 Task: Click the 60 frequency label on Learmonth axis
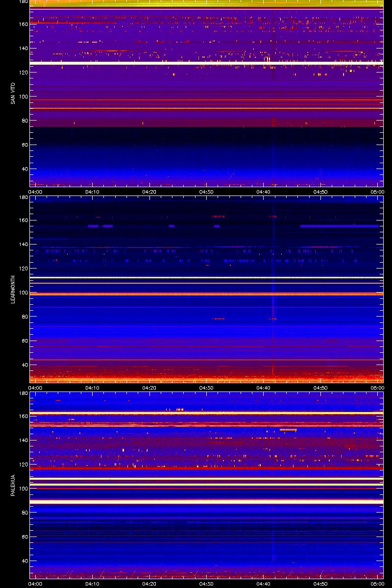pyautogui.click(x=24, y=341)
